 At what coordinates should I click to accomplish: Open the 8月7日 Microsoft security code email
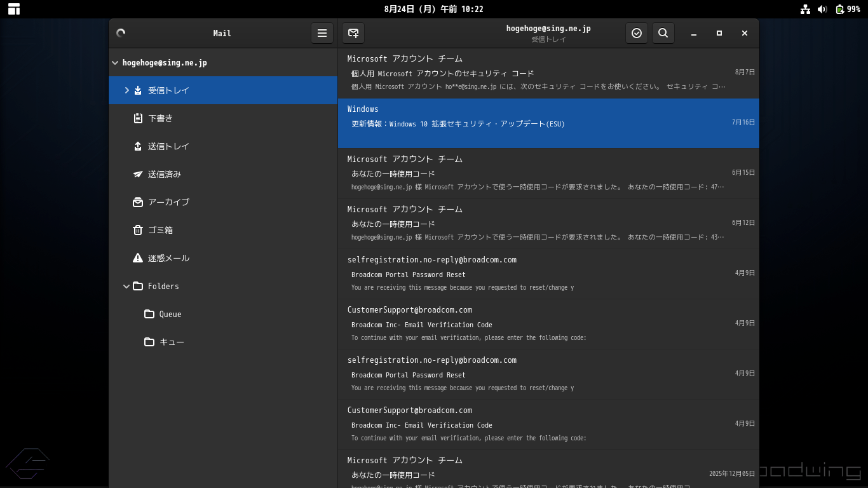(x=548, y=73)
